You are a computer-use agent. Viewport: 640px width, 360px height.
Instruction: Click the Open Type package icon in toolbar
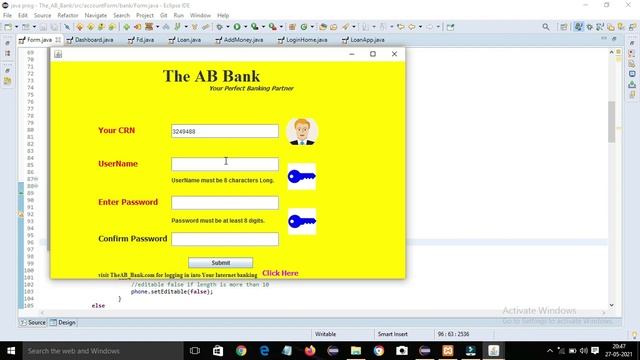[x=322, y=27]
